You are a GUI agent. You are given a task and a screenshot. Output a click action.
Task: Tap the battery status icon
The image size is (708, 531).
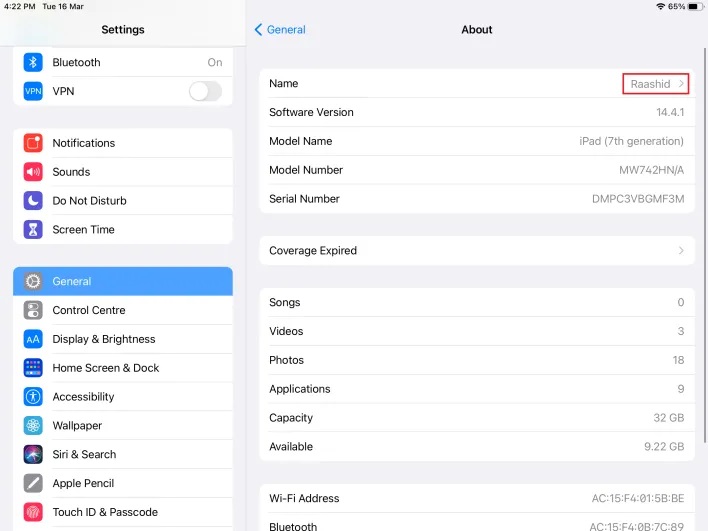[695, 6]
